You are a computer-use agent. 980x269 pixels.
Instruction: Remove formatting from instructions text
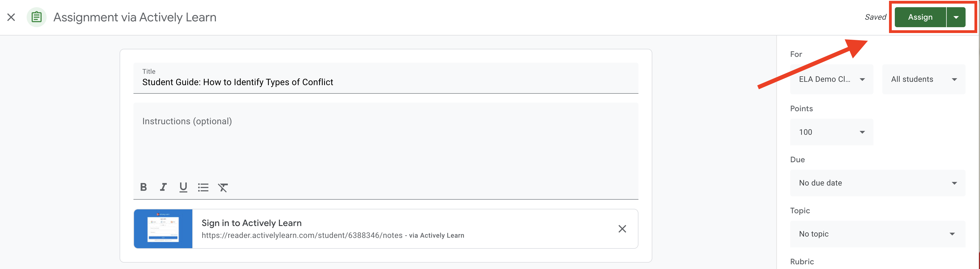point(223,187)
